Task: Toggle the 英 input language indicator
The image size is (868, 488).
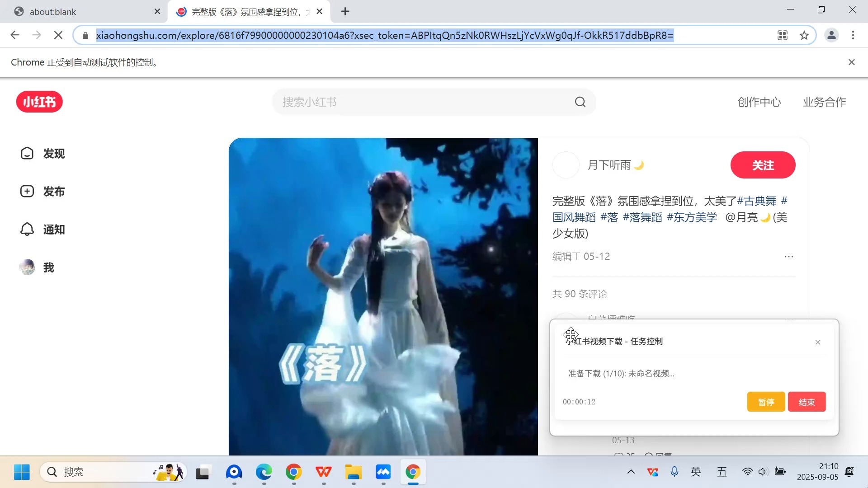Action: [x=696, y=472]
